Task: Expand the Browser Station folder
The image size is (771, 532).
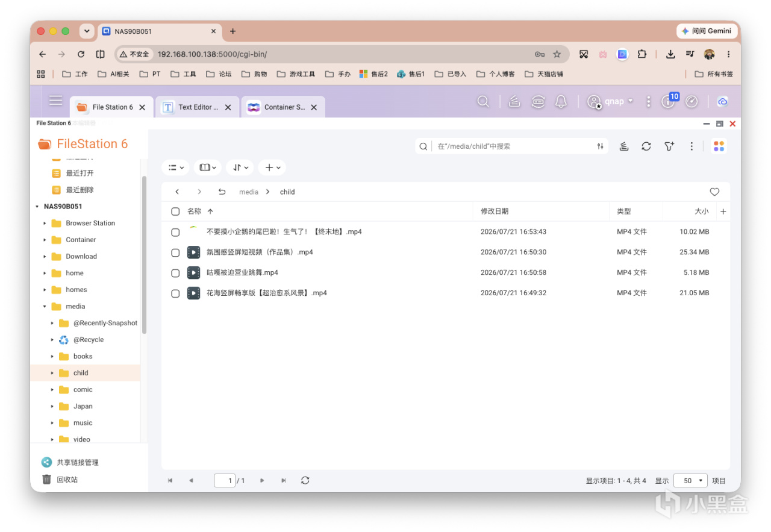Action: point(45,224)
